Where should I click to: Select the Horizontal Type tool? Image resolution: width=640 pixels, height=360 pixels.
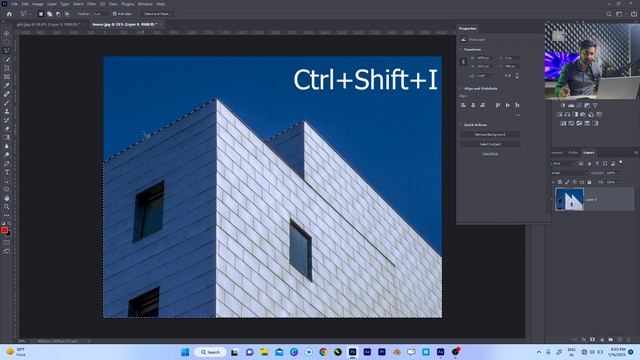pos(7,172)
